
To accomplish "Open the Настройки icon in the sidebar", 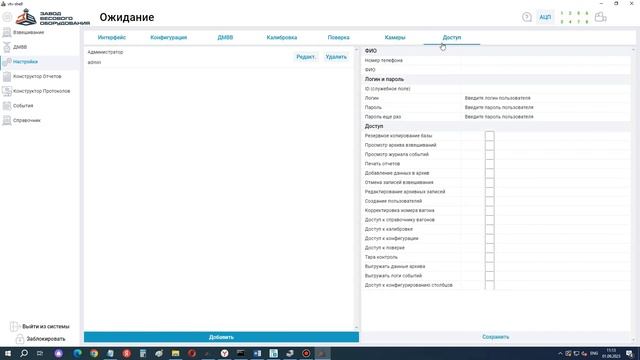I will click(7, 62).
